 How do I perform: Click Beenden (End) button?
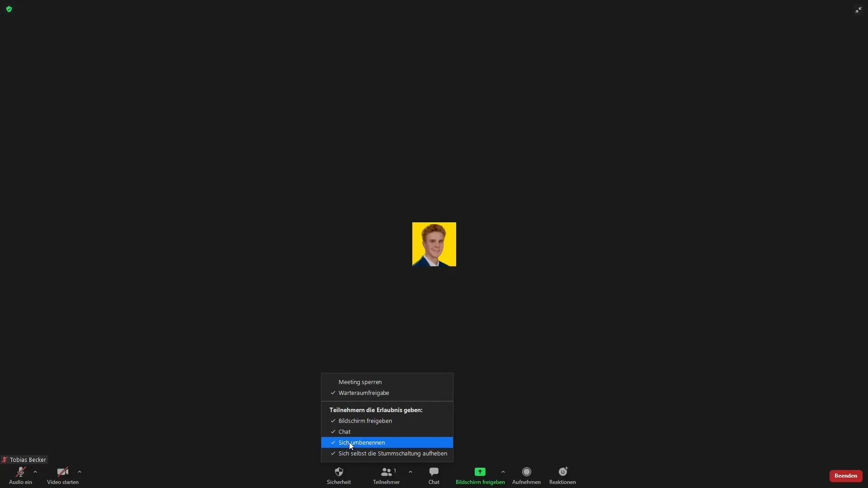[x=845, y=475]
